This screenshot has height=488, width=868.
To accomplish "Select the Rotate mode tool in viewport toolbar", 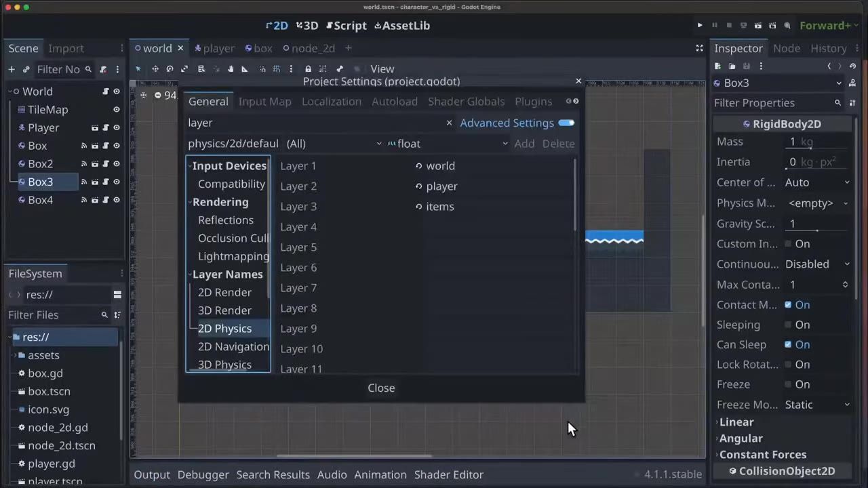I will (170, 69).
